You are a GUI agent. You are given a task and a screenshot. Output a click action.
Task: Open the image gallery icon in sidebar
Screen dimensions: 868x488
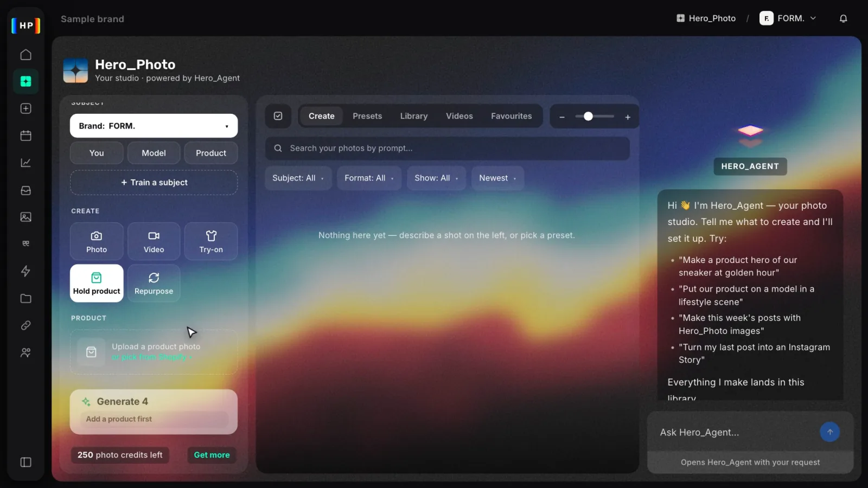click(x=25, y=217)
